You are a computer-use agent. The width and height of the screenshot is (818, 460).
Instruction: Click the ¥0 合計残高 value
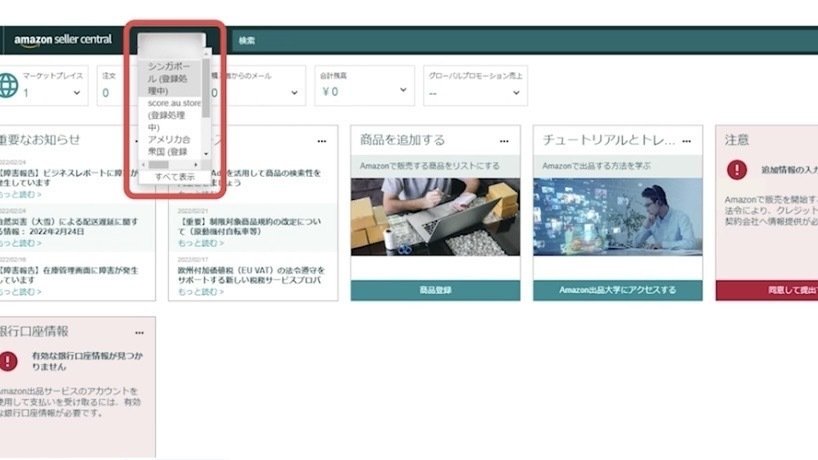pyautogui.click(x=330, y=92)
